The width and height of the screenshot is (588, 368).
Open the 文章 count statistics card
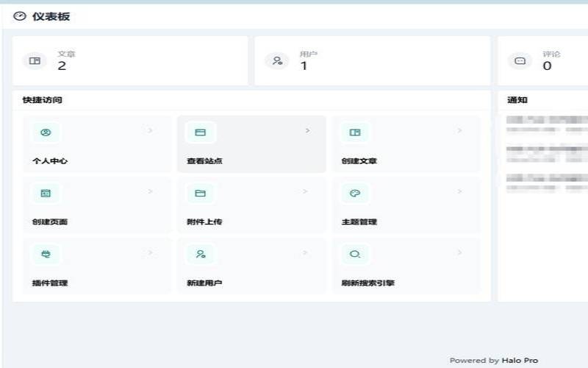129,60
